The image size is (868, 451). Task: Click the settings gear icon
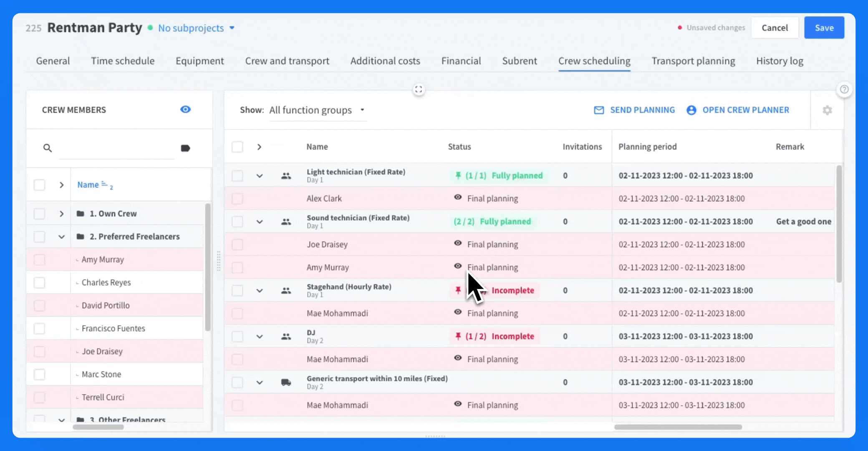pyautogui.click(x=827, y=110)
